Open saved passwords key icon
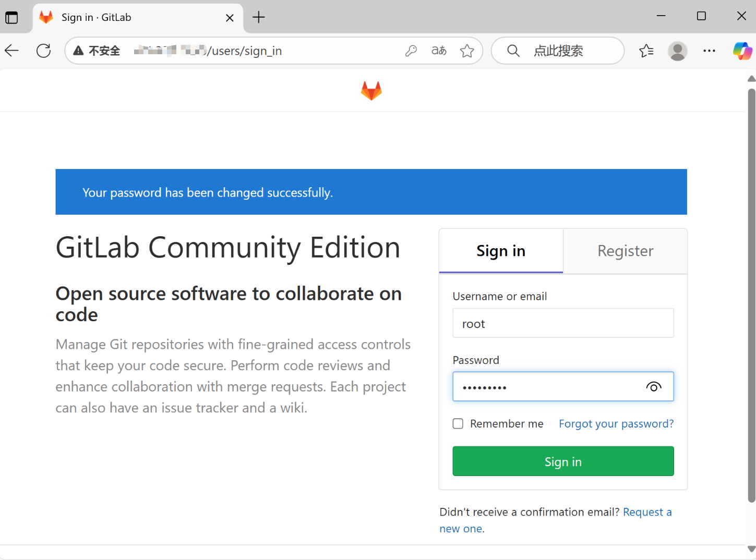The width and height of the screenshot is (756, 560). click(411, 51)
